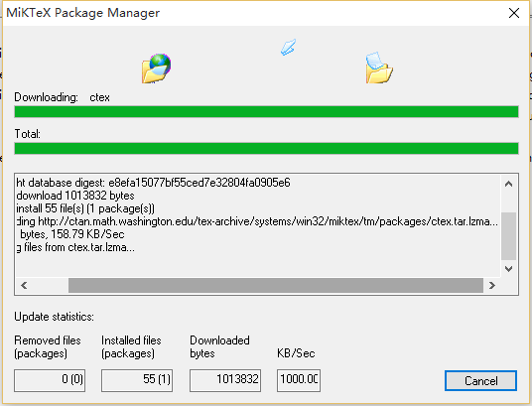Click the database digest log line
The image size is (532, 406).
[153, 183]
